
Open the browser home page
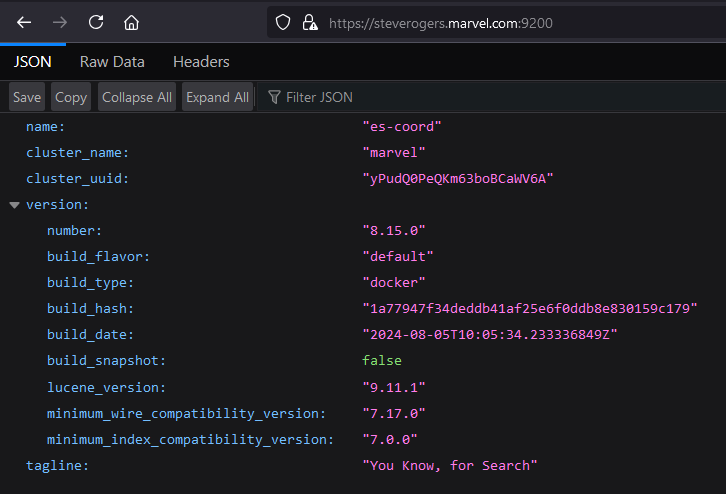(131, 22)
